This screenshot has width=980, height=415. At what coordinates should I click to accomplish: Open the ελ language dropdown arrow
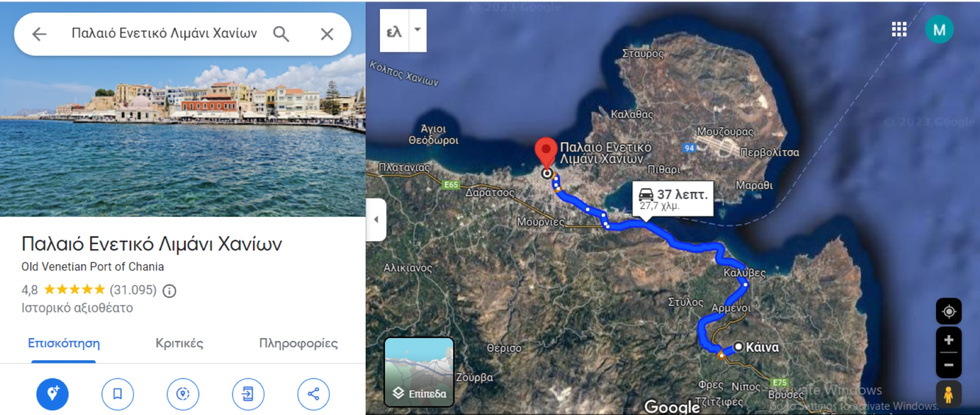pyautogui.click(x=418, y=30)
